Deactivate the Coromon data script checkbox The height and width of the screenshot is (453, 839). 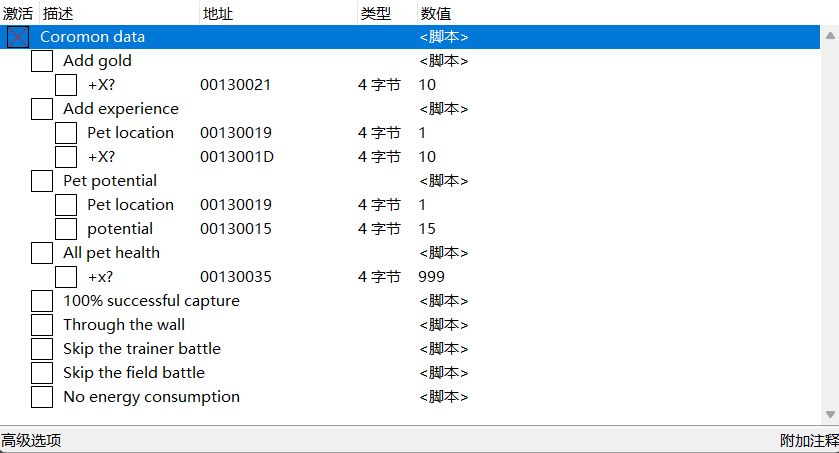point(18,37)
